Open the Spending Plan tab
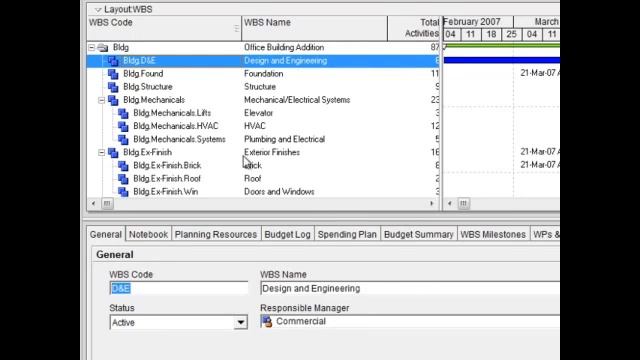 (347, 234)
